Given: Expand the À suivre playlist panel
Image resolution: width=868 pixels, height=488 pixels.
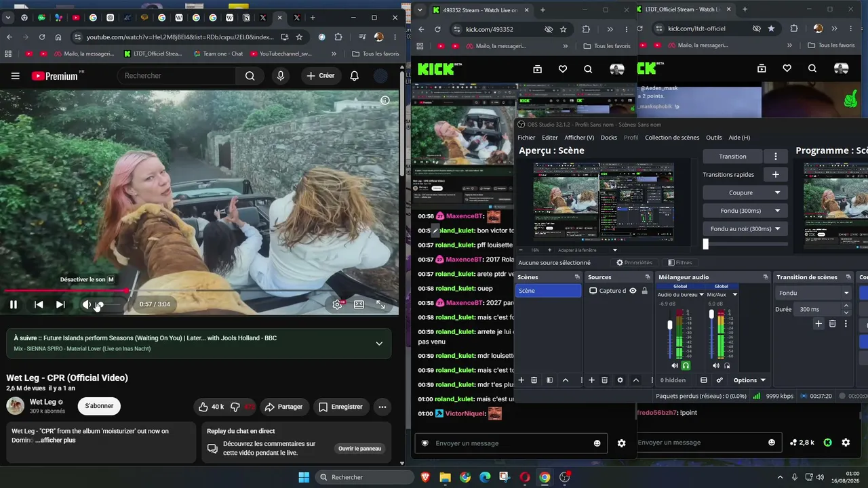Looking at the screenshot, I should 379,343.
